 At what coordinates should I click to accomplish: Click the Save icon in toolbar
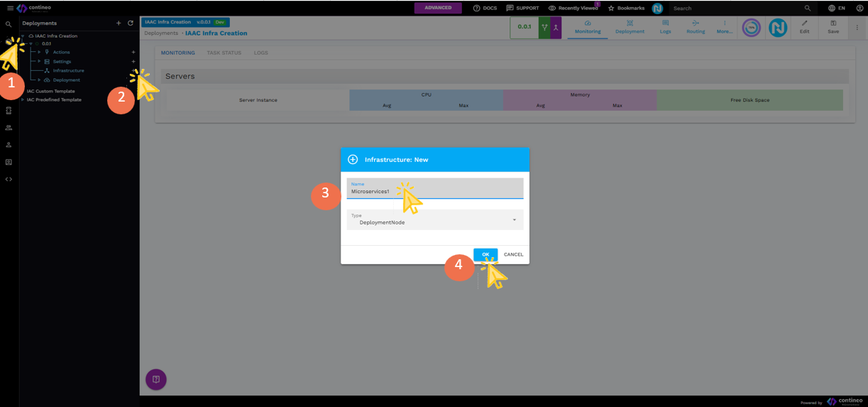pos(833,27)
